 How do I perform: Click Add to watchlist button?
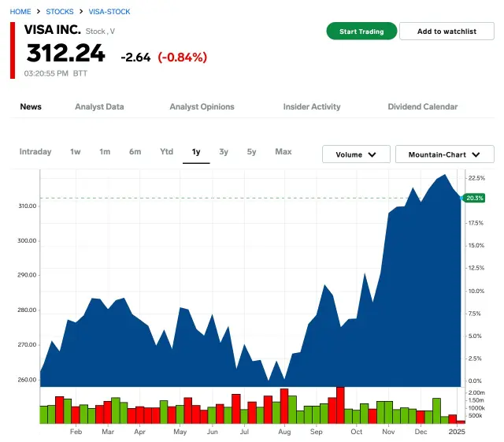(x=447, y=32)
